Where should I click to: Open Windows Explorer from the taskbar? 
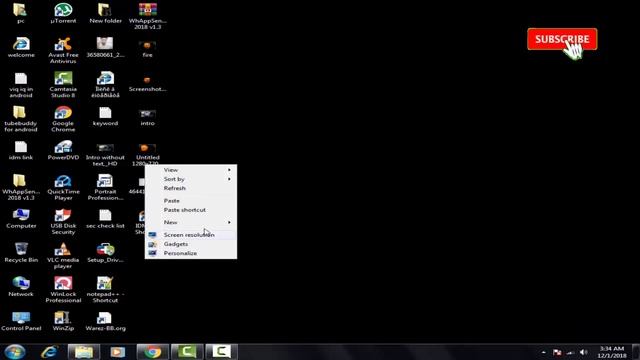point(84,351)
